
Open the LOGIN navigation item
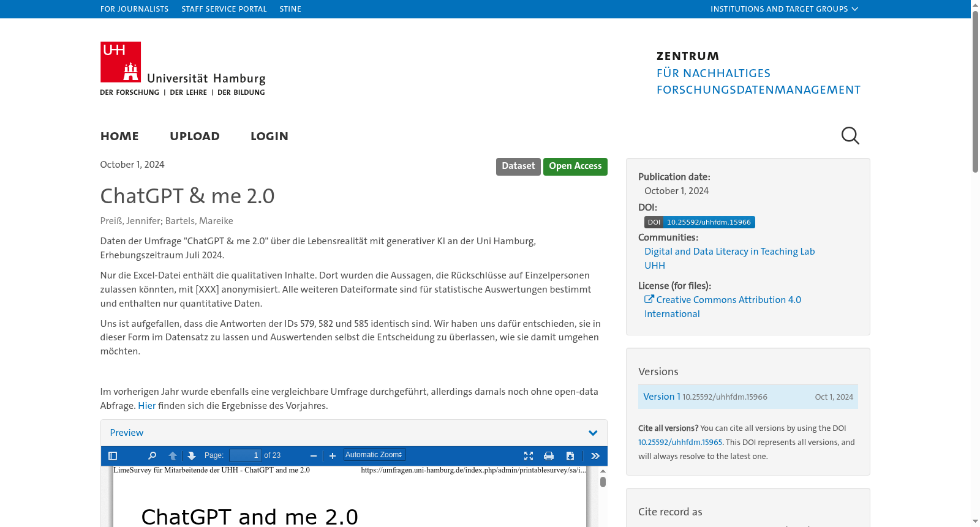pyautogui.click(x=269, y=136)
